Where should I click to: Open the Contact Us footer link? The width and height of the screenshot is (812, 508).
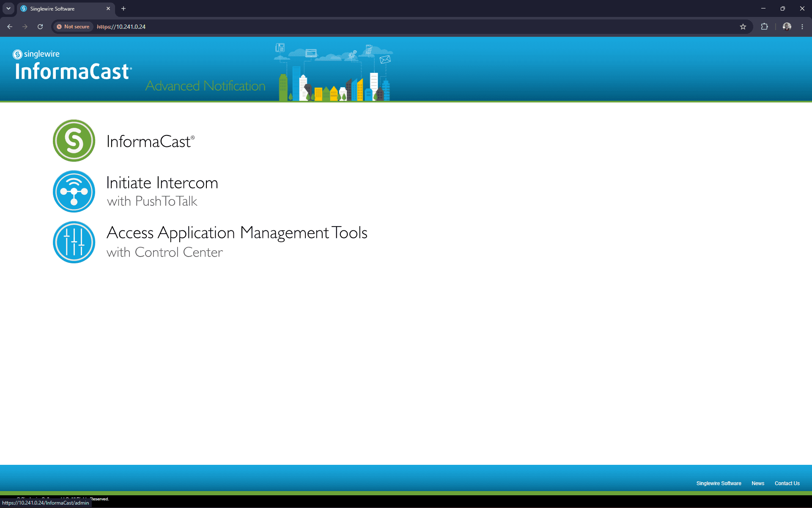pyautogui.click(x=787, y=483)
